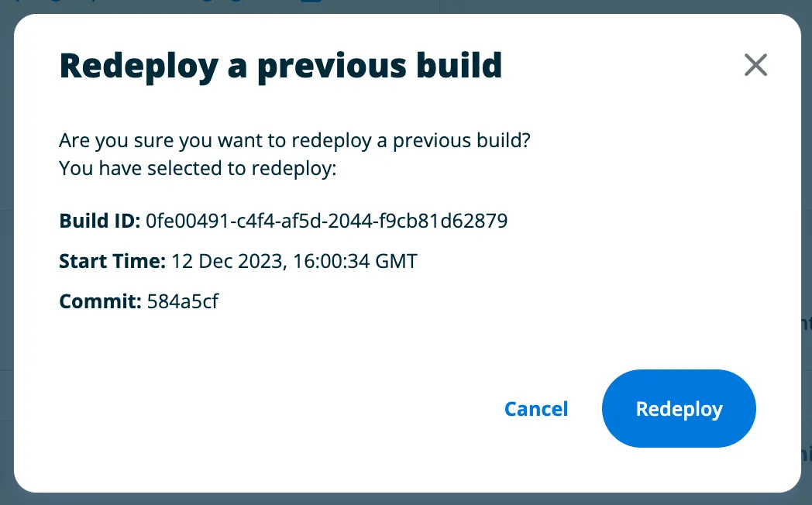Screen dimensions: 812x505
Task: Click the close icon in the dialog corner
Action: (x=755, y=65)
